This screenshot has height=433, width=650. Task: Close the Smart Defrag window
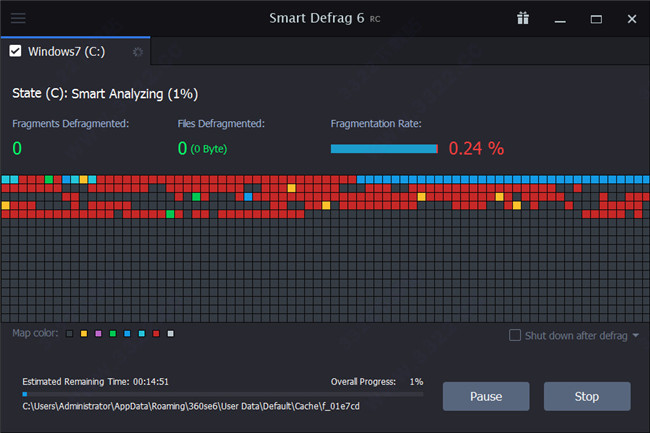pos(632,19)
